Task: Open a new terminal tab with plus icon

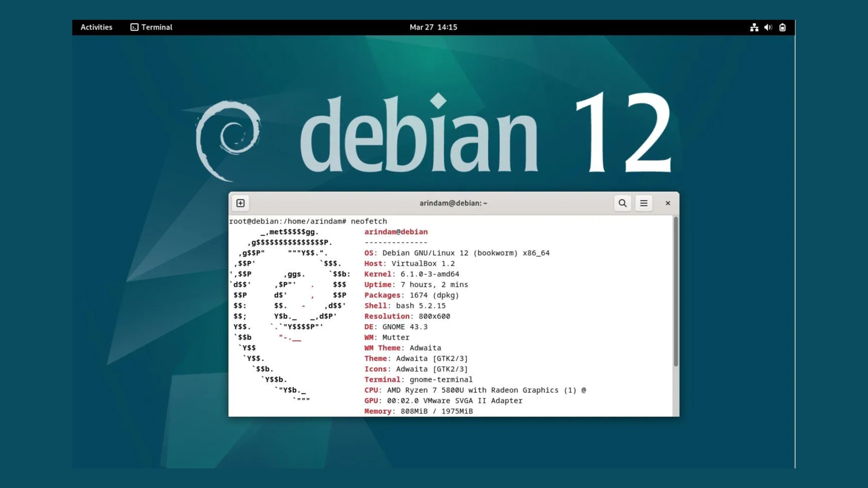Action: (x=240, y=203)
